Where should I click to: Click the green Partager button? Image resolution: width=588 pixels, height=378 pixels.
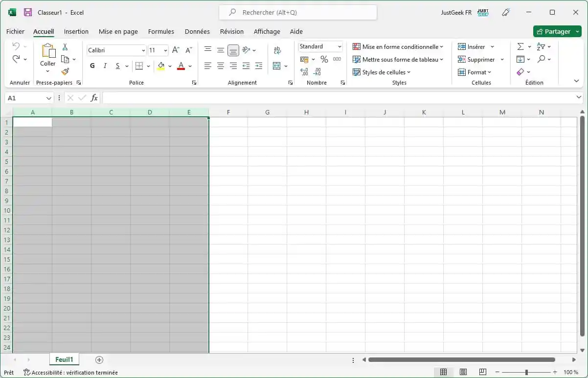557,31
